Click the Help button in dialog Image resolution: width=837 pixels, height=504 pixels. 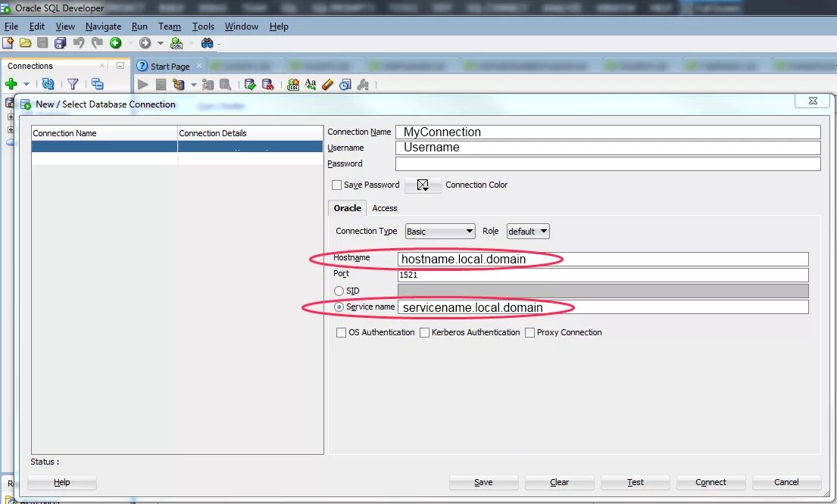tap(62, 482)
